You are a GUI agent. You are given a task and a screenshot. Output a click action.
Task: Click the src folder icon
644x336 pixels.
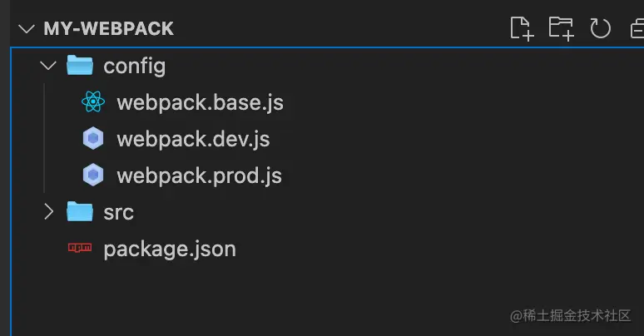(x=80, y=212)
